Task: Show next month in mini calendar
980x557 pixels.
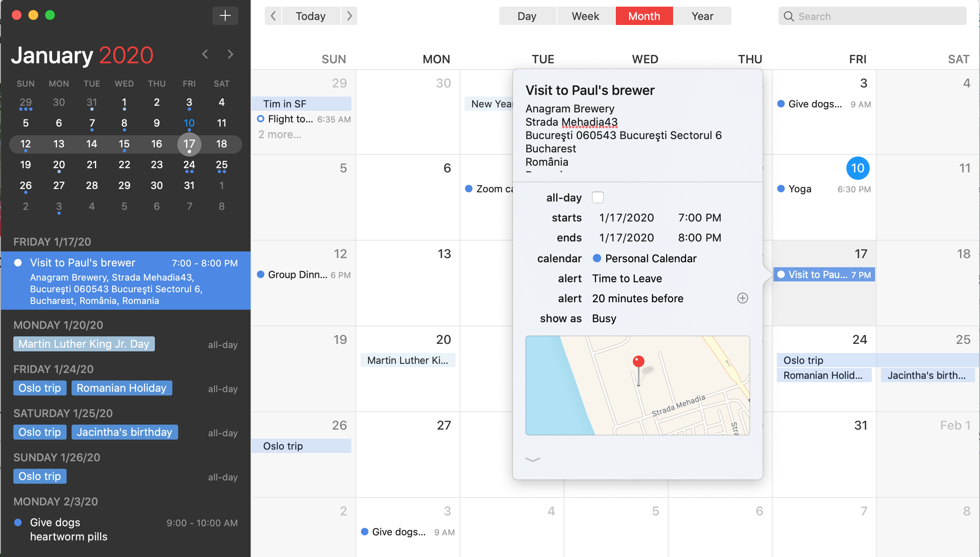Action: pos(231,54)
